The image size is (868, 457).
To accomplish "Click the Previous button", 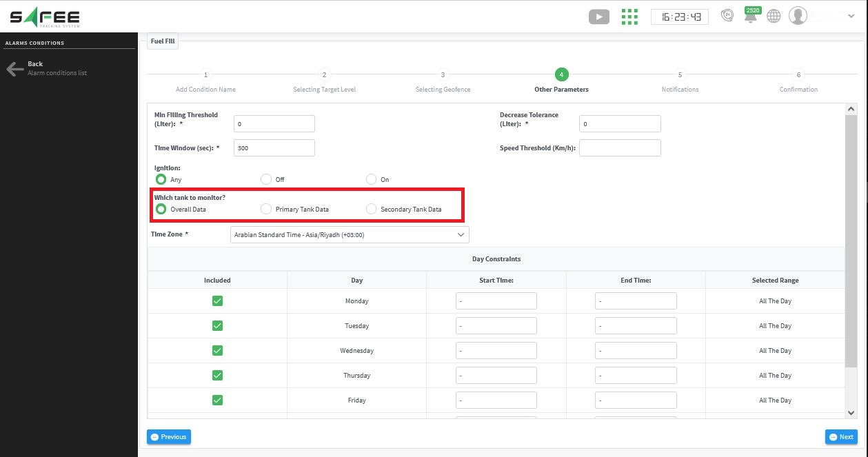I will tap(169, 437).
